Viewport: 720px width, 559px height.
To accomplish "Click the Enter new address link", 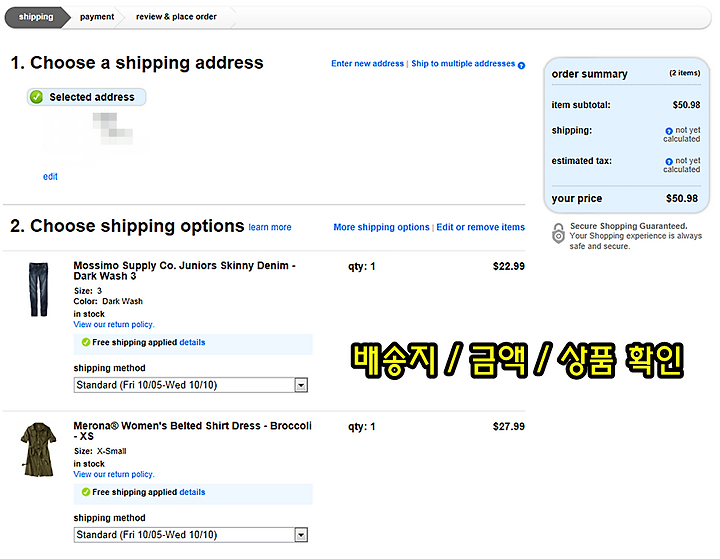I will 367,63.
